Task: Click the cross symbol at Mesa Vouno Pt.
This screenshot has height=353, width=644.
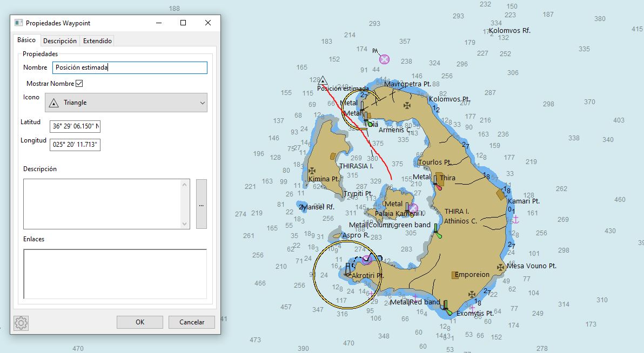Action: [501, 267]
